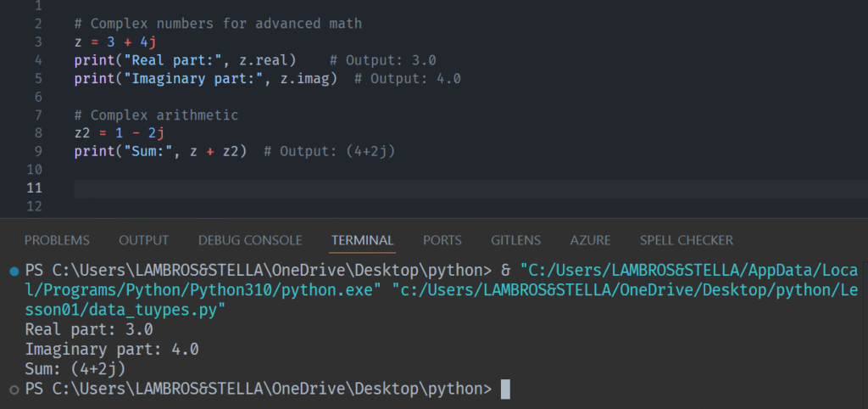Open the OUTPUT panel tab
This screenshot has width=868, height=409.
143,240
